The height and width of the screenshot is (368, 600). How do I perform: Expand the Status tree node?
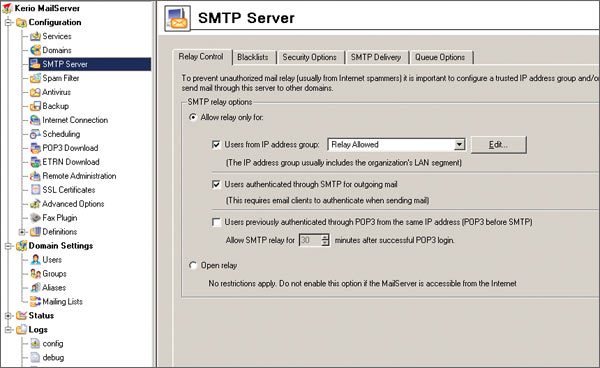click(x=8, y=316)
